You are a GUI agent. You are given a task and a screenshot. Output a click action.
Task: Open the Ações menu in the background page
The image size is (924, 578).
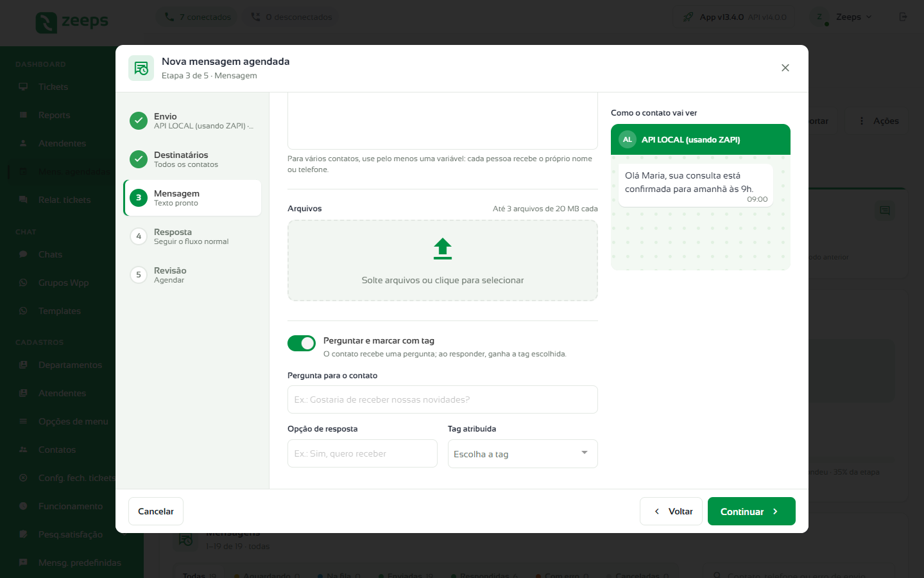point(879,121)
